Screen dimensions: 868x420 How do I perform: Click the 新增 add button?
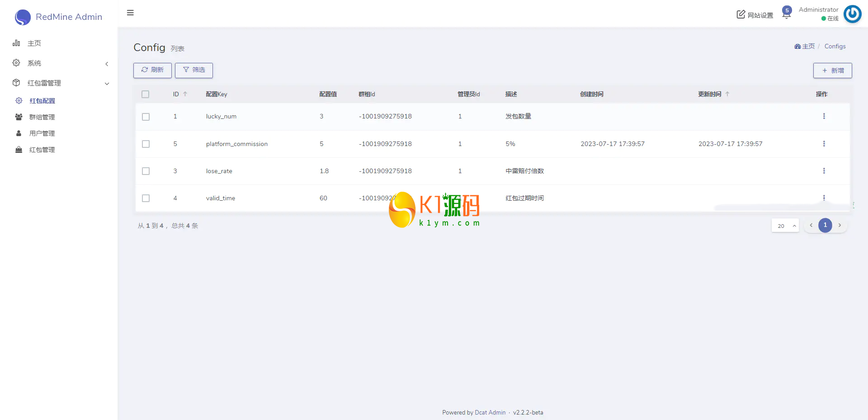pos(833,71)
